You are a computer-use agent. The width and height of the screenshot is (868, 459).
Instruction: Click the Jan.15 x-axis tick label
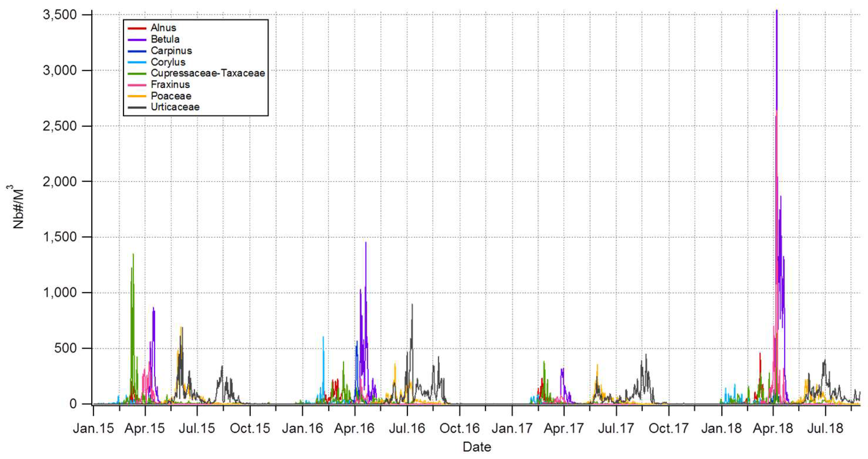coord(93,428)
